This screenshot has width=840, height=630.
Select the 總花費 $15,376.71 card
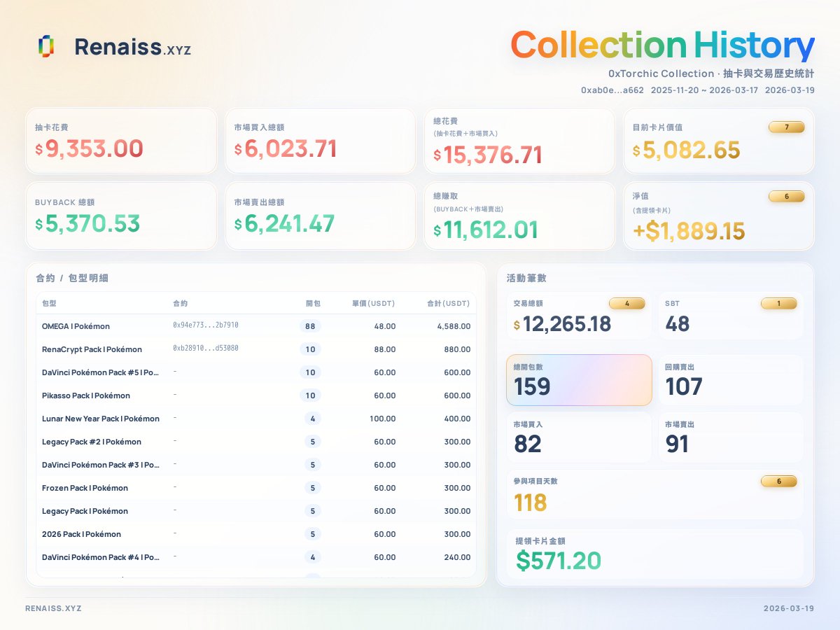tap(519, 141)
